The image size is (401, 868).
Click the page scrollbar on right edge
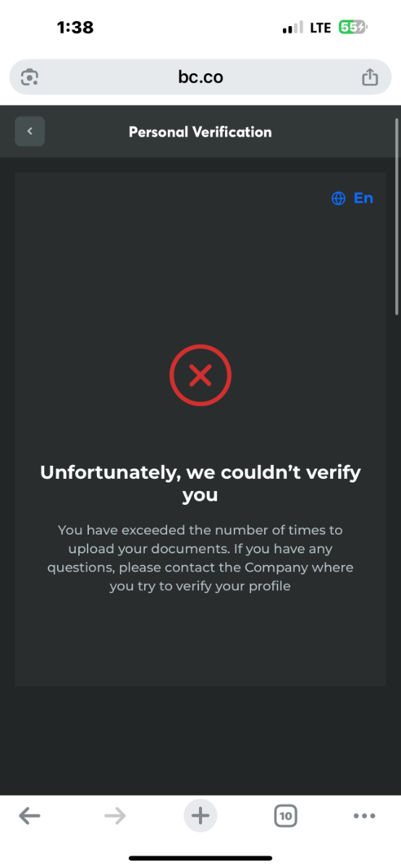pyautogui.click(x=397, y=216)
